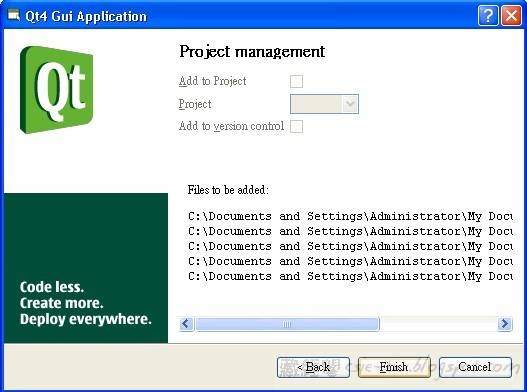Image resolution: width=527 pixels, height=392 pixels.
Task: Click empty scrollbar track right of thumb
Action: click(439, 324)
